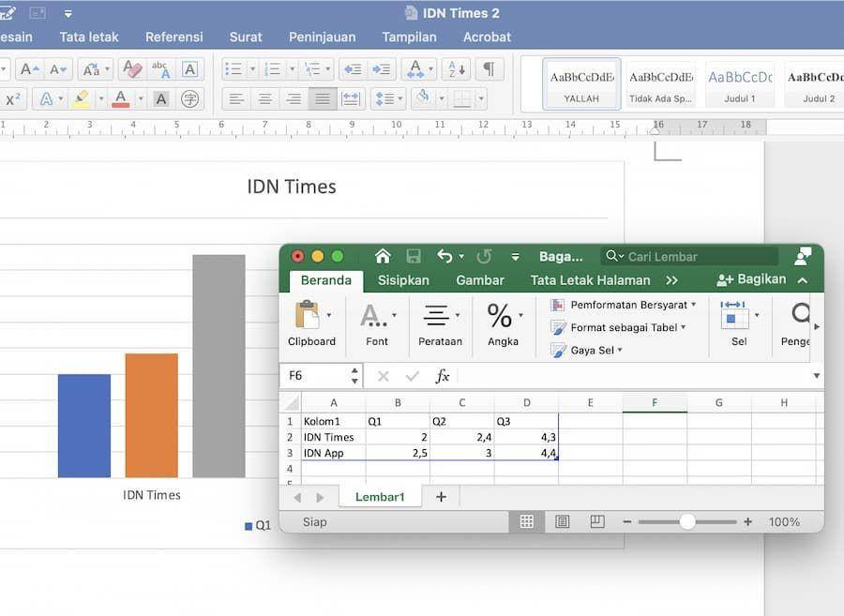Click the Excel zoom in plus button
The height and width of the screenshot is (616, 844).
(747, 521)
